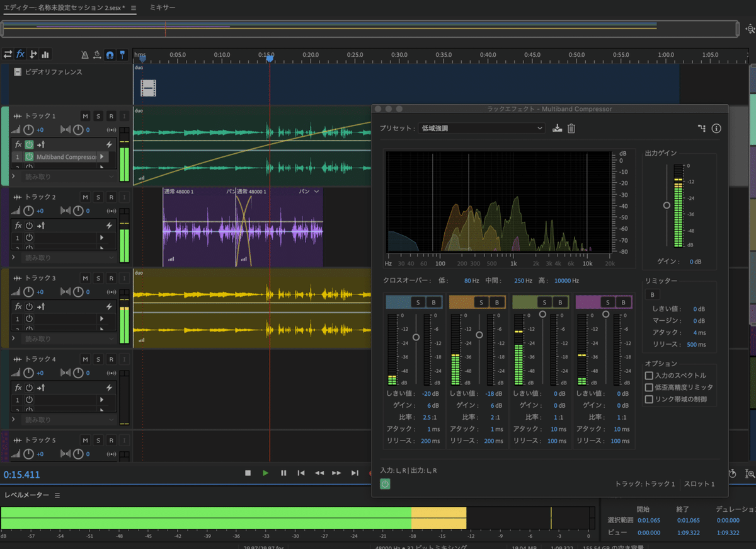Expand automation chevron on トラック 3
Viewport: 756px width, 549px height.
pos(13,338)
